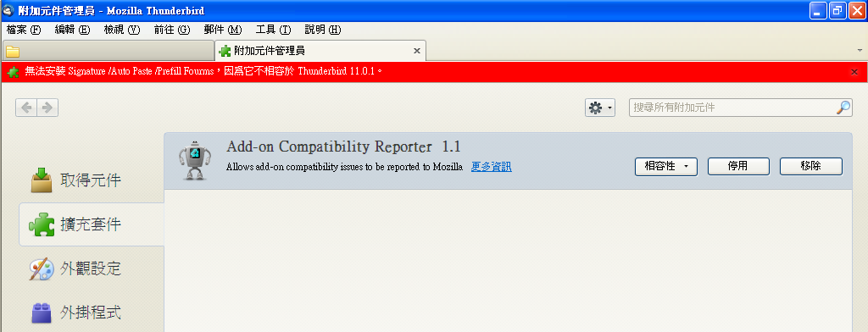Dismiss the red install error notification

pos(854,72)
